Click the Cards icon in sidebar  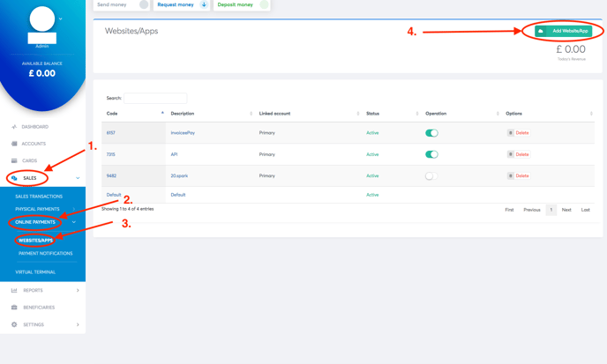tap(14, 160)
